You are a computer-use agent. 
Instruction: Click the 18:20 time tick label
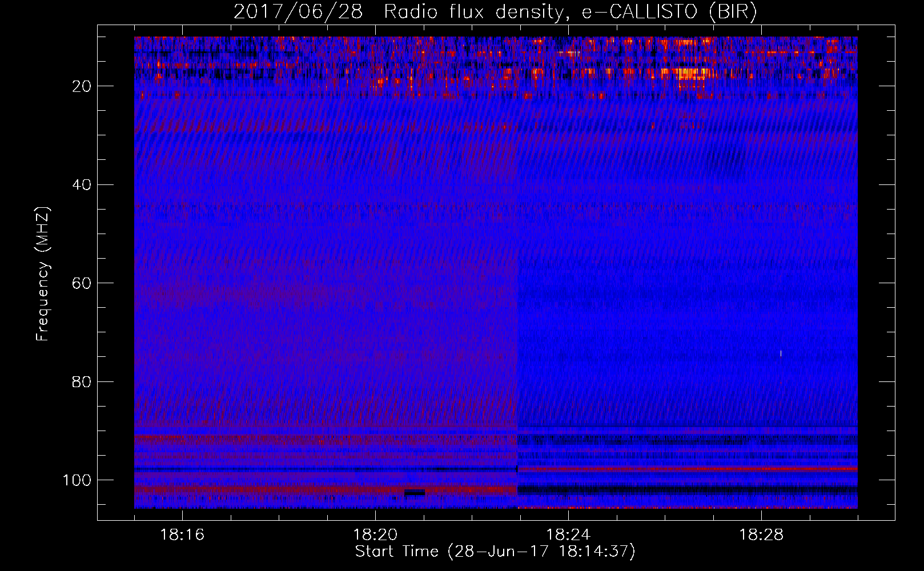[x=375, y=535]
